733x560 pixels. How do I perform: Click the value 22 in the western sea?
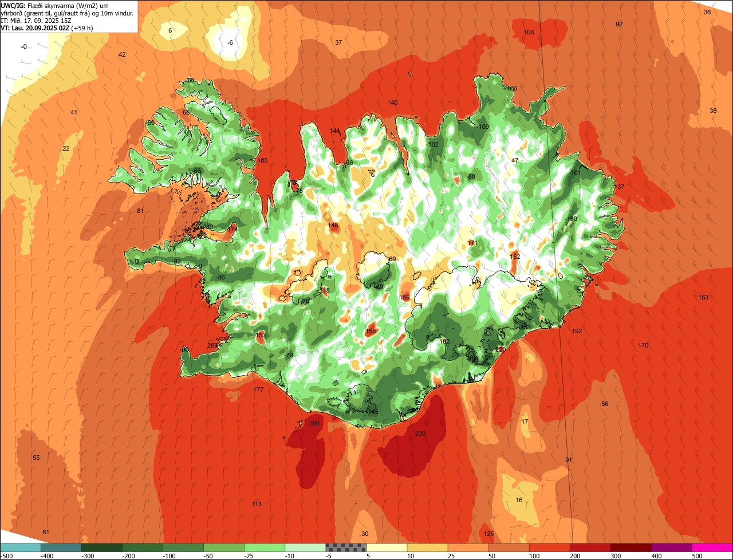coord(66,148)
